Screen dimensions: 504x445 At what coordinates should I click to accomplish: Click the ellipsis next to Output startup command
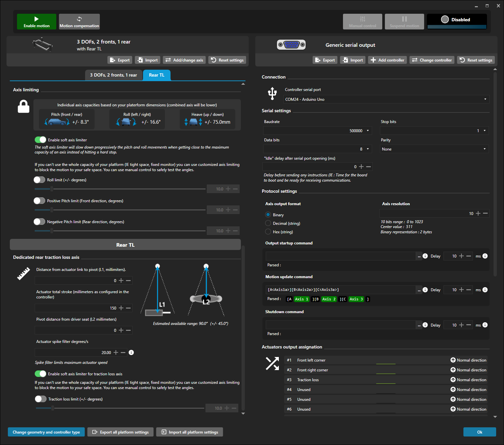[419, 256]
